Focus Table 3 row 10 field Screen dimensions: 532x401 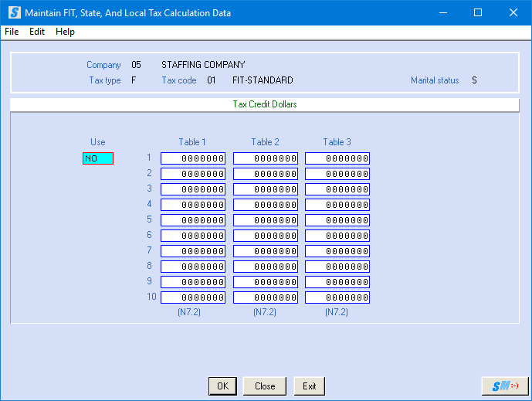pyautogui.click(x=337, y=297)
